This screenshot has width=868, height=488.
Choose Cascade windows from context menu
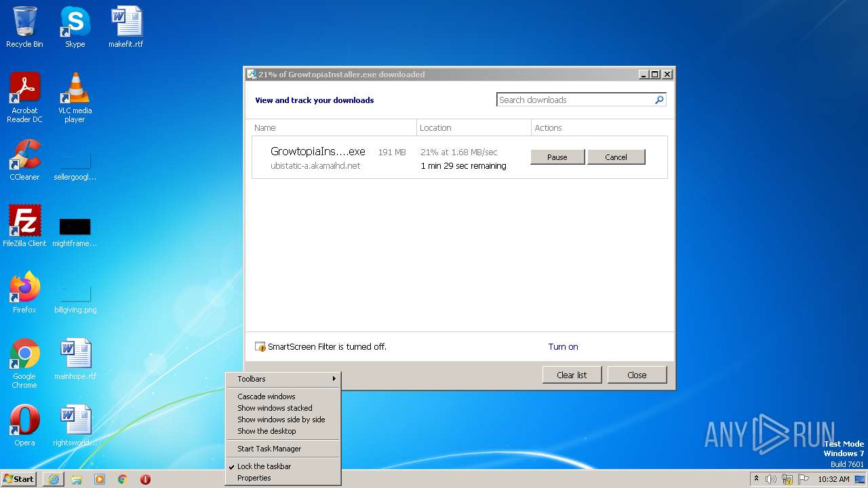coord(283,396)
